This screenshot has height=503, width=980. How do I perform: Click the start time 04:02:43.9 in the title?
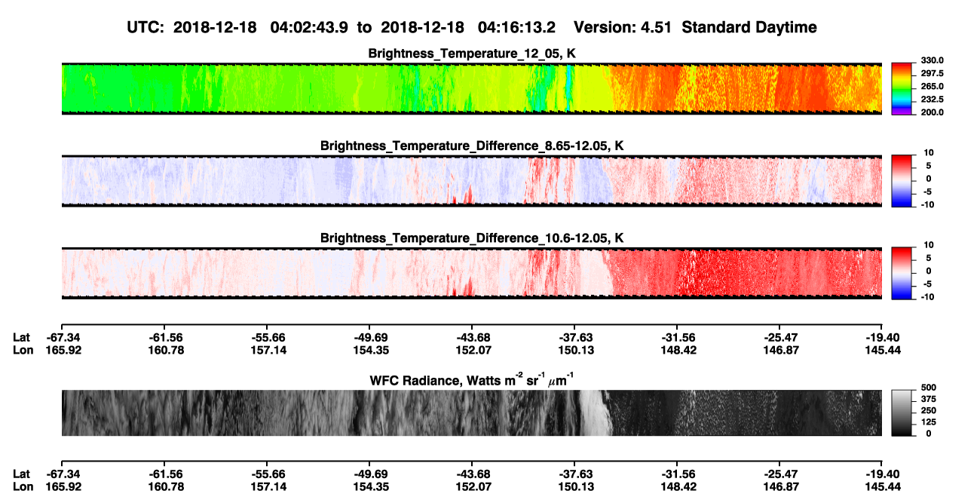(309, 27)
